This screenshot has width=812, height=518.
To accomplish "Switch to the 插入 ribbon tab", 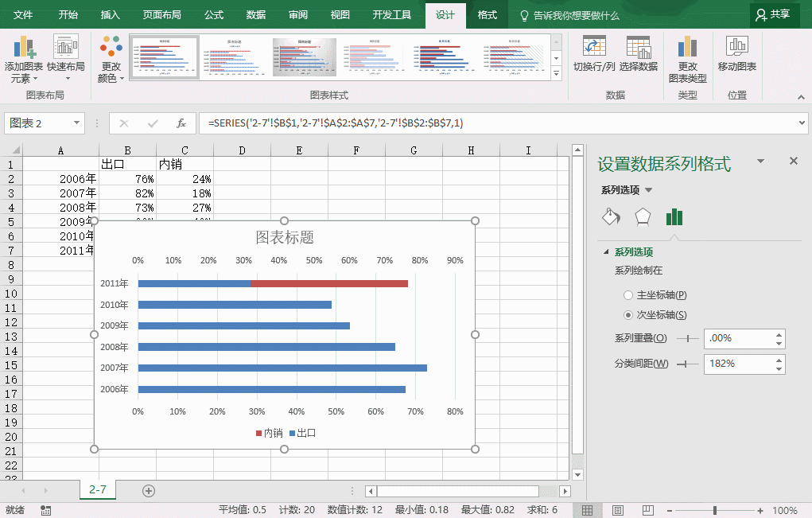I will pos(111,14).
